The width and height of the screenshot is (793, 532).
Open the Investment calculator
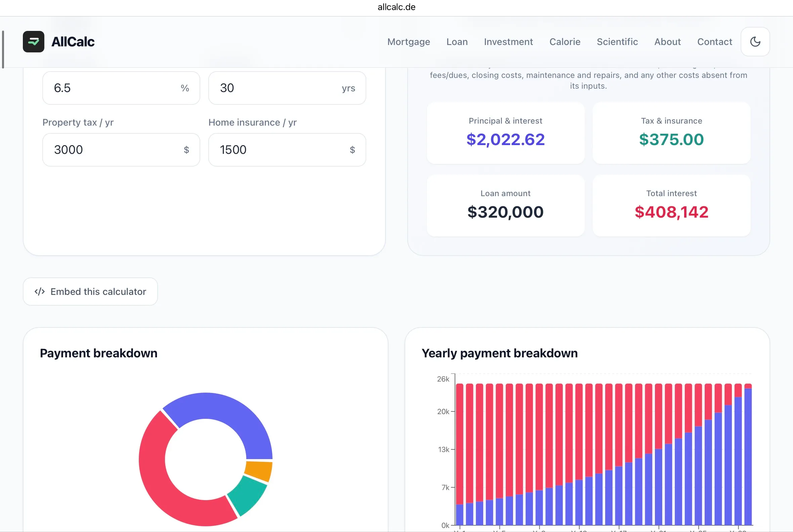[x=508, y=42]
